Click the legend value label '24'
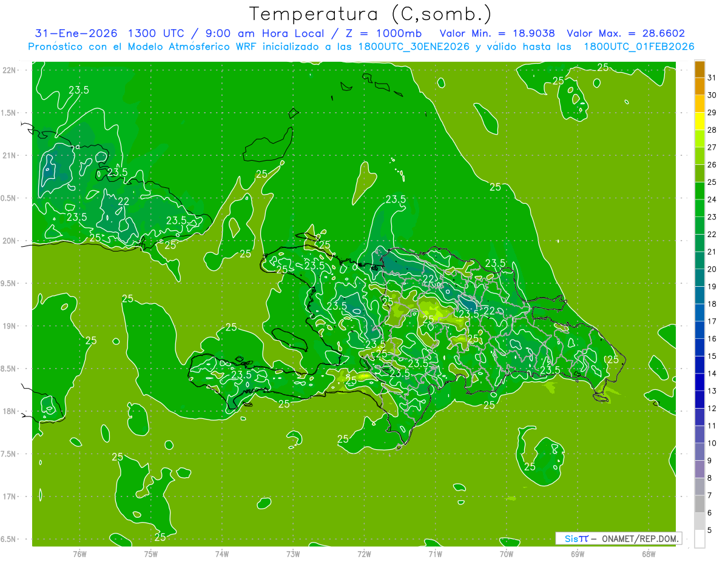This screenshot has width=728, height=562. [712, 199]
